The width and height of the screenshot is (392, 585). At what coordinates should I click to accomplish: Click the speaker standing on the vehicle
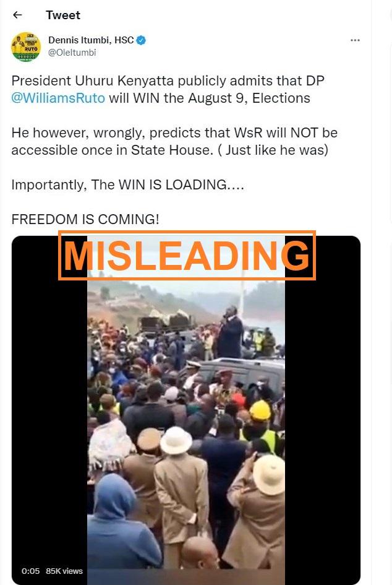tap(230, 331)
